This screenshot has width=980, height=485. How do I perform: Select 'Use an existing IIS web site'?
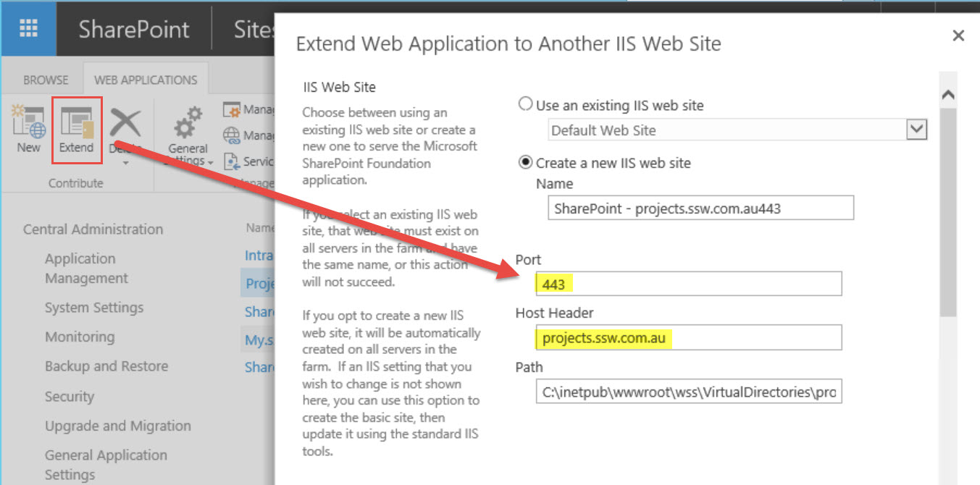pyautogui.click(x=526, y=104)
